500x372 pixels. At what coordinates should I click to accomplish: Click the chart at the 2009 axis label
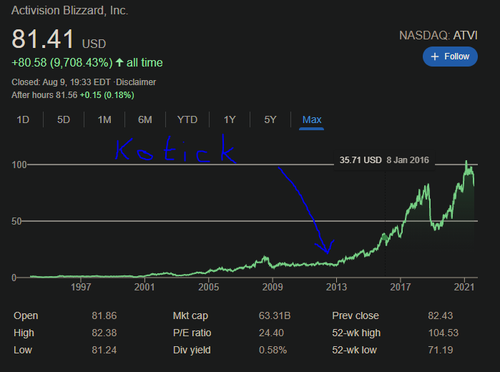[x=272, y=287]
